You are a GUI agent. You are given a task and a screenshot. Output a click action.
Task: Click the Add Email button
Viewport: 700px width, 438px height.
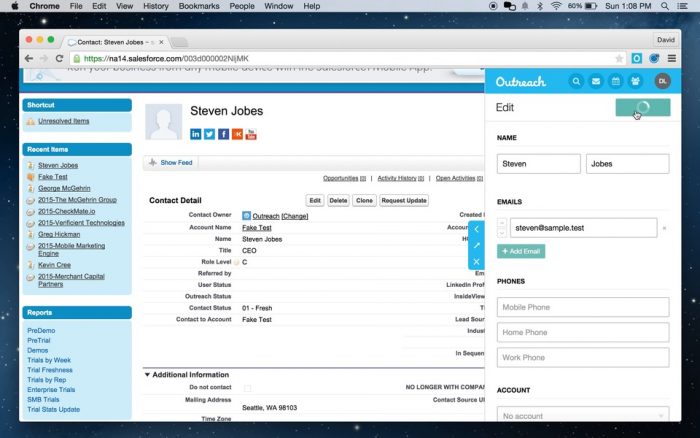click(521, 251)
